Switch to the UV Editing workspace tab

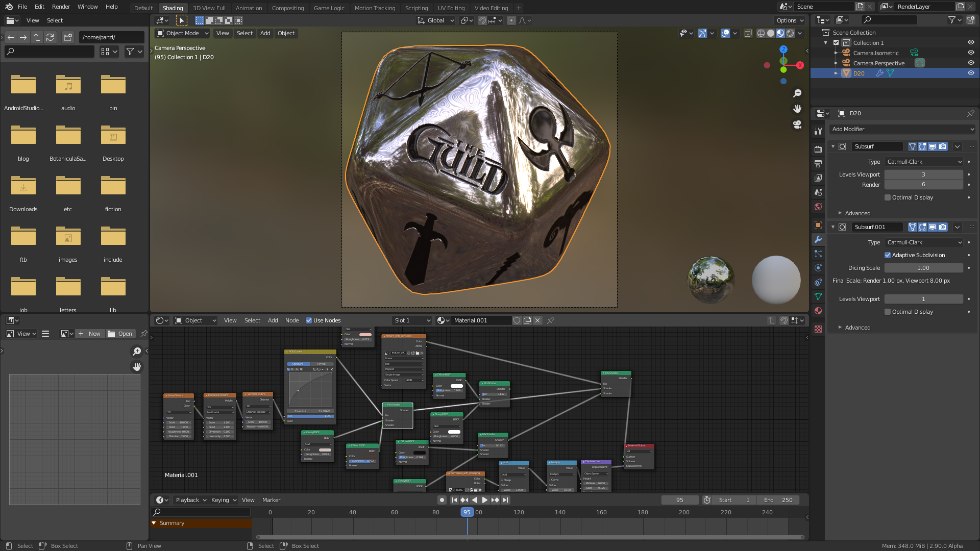click(x=451, y=8)
